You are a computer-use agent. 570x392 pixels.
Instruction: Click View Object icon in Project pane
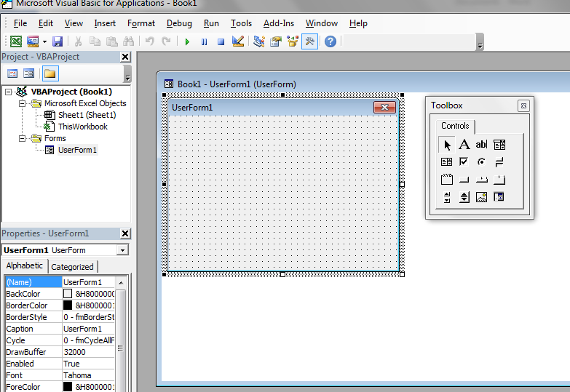(28, 73)
